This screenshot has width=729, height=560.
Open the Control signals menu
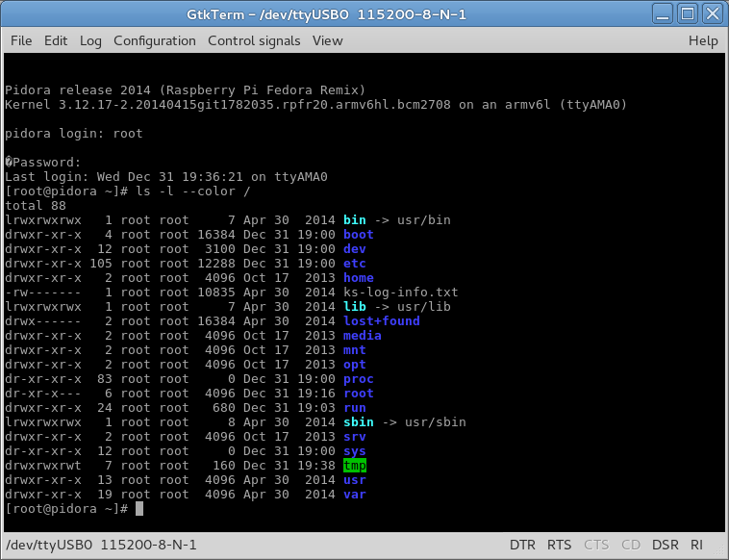pyautogui.click(x=254, y=41)
